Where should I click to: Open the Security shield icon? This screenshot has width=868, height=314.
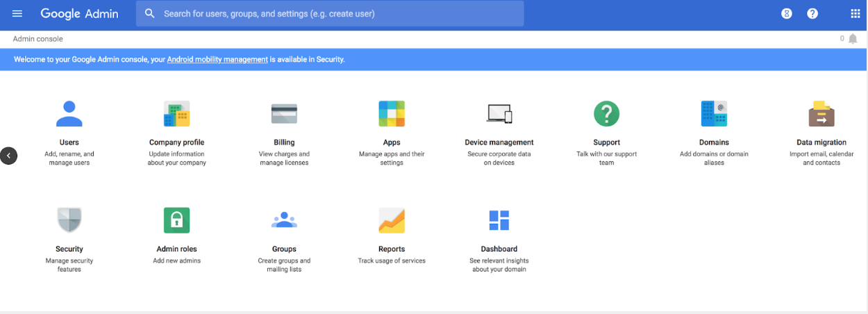(69, 220)
